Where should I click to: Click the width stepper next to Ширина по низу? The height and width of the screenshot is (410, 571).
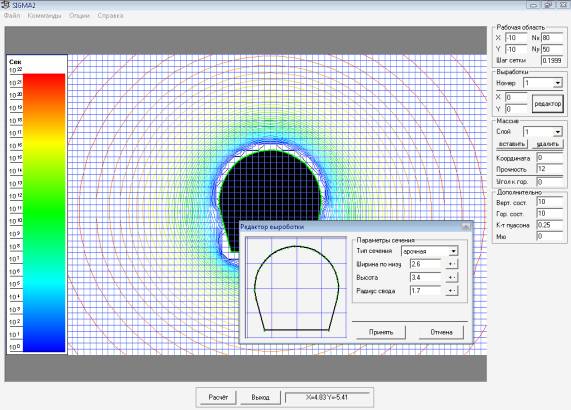452,264
